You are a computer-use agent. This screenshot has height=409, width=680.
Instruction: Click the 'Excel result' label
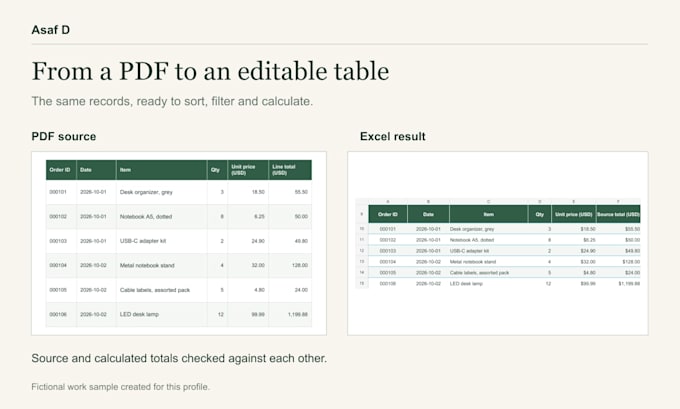pyautogui.click(x=392, y=136)
